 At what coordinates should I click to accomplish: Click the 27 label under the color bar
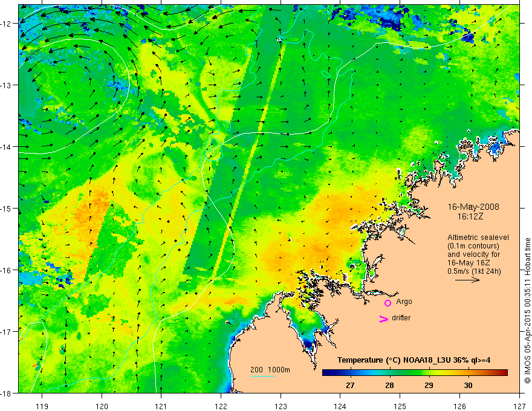(x=350, y=385)
